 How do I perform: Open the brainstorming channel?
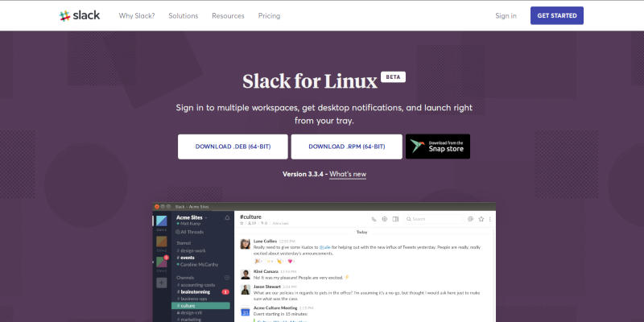click(193, 292)
